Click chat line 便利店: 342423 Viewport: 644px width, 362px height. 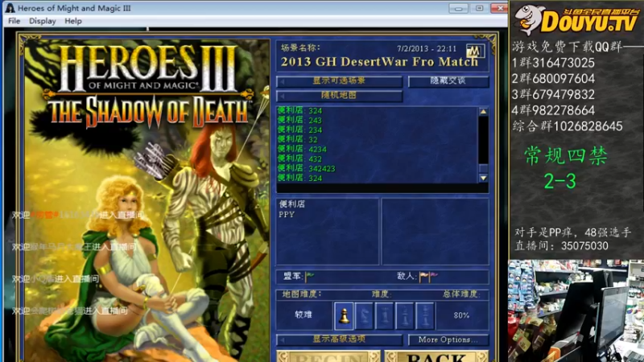click(x=307, y=168)
